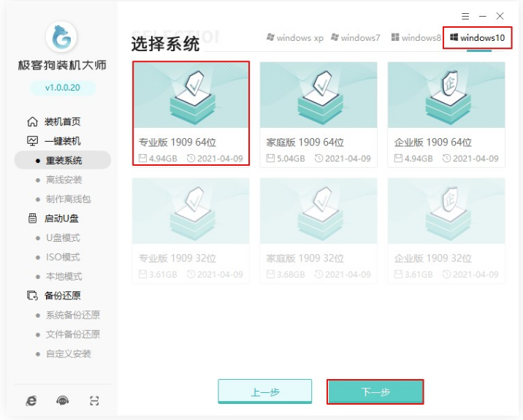Viewport: 523px width, 420px height.
Task: Click the USB drive icon beside 启动U盘
Action: point(32,218)
